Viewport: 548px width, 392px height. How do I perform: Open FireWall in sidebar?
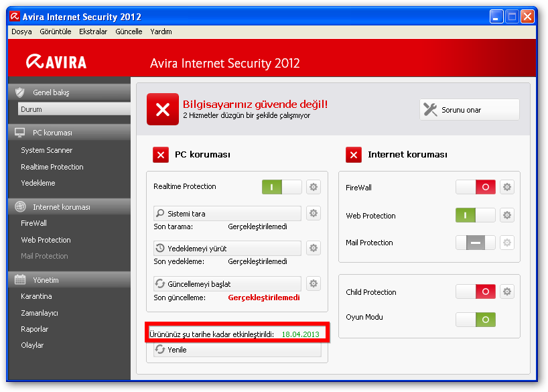pyautogui.click(x=33, y=223)
